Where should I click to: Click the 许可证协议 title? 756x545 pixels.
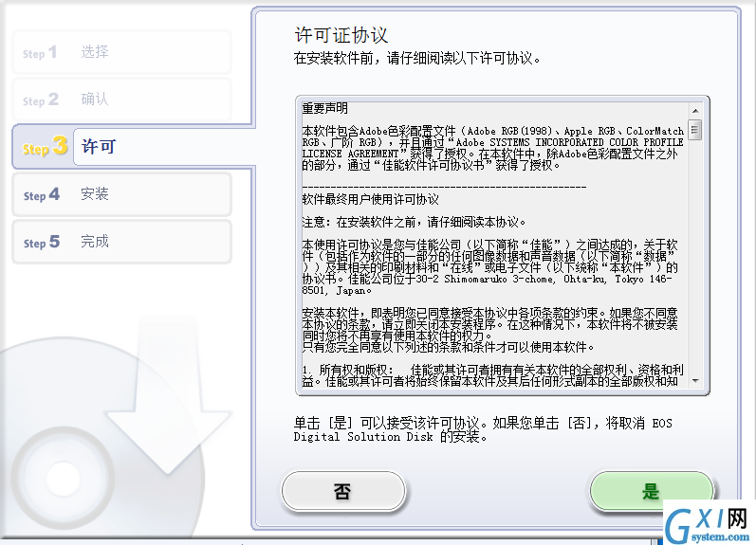click(x=341, y=35)
